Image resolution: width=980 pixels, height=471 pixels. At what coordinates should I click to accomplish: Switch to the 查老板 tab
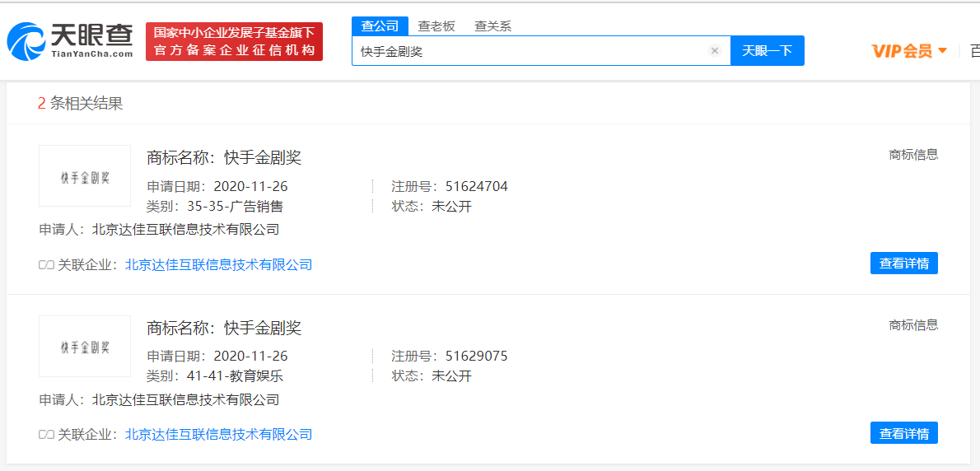tap(436, 26)
